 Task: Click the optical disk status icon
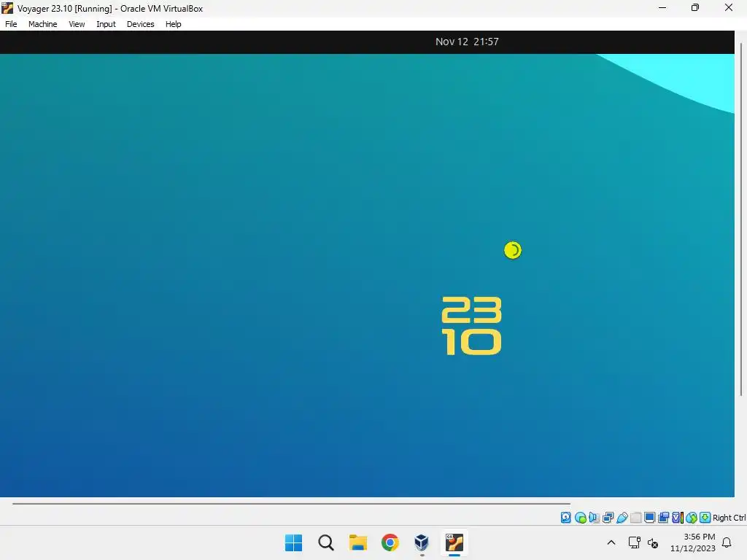[x=580, y=518]
